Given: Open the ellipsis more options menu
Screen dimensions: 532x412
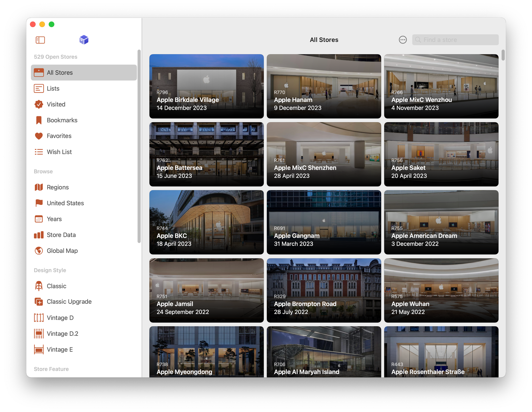Looking at the screenshot, I should 403,40.
